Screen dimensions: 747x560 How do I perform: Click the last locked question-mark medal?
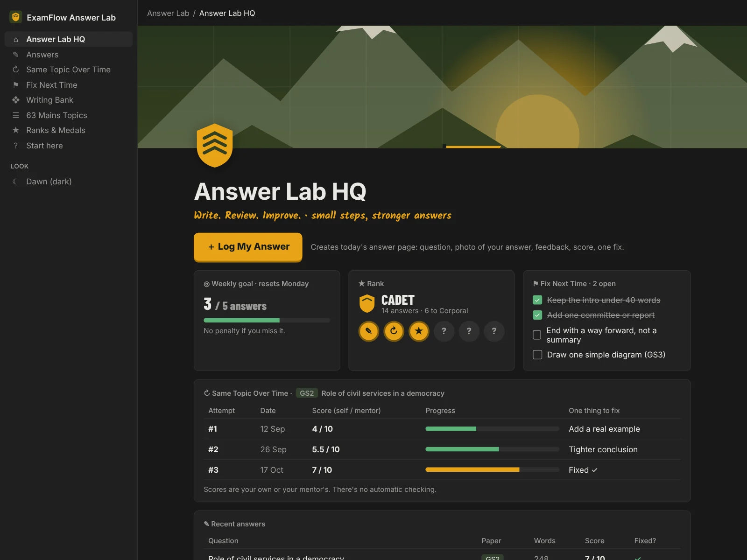(x=494, y=331)
